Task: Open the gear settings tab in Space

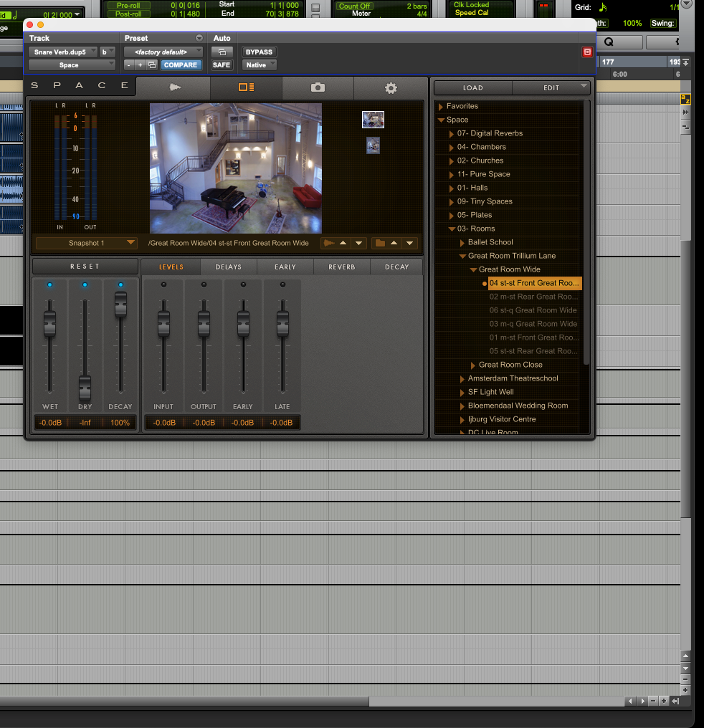Action: (x=391, y=87)
